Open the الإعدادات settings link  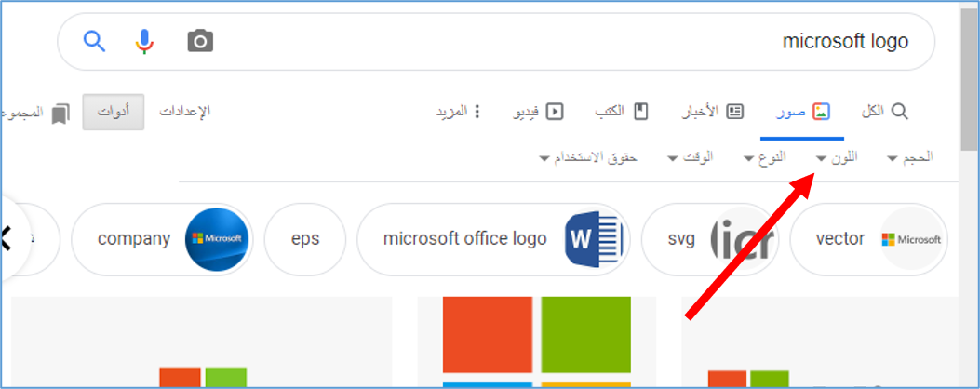[x=185, y=112]
